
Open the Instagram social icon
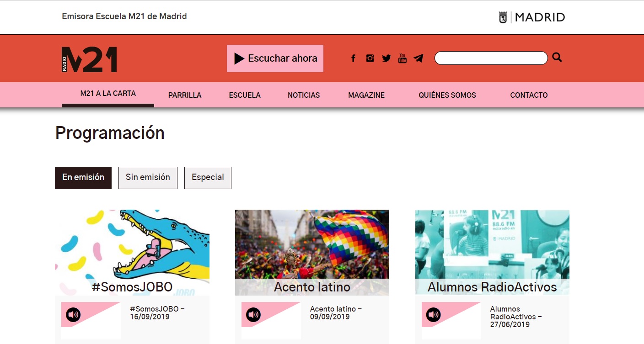370,58
